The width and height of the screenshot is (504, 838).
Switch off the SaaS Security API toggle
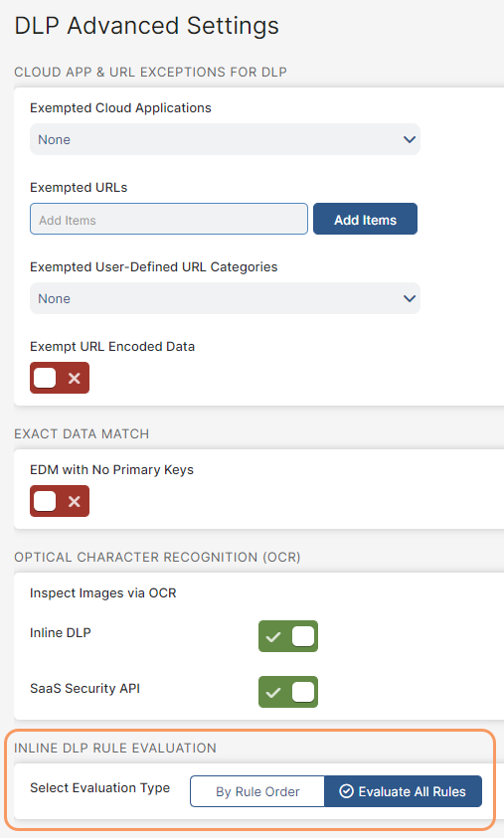pos(288,692)
